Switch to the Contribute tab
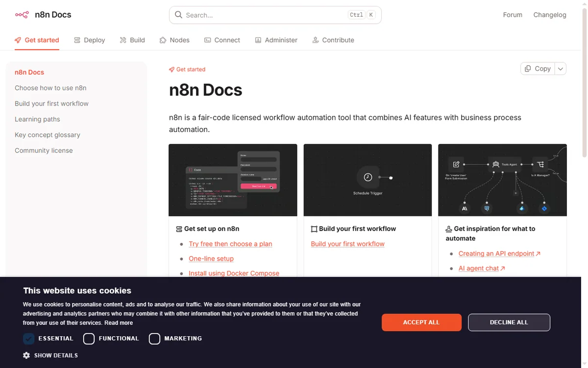 pos(333,40)
